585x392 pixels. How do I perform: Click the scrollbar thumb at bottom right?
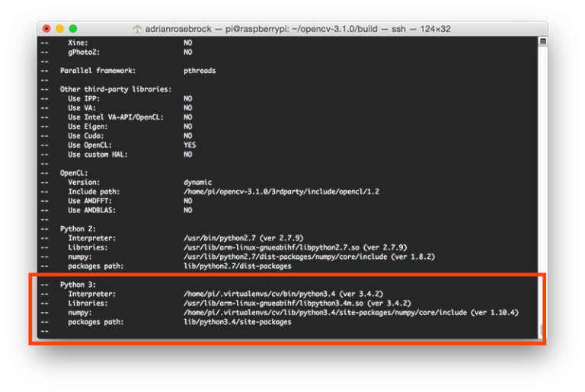[542, 330]
